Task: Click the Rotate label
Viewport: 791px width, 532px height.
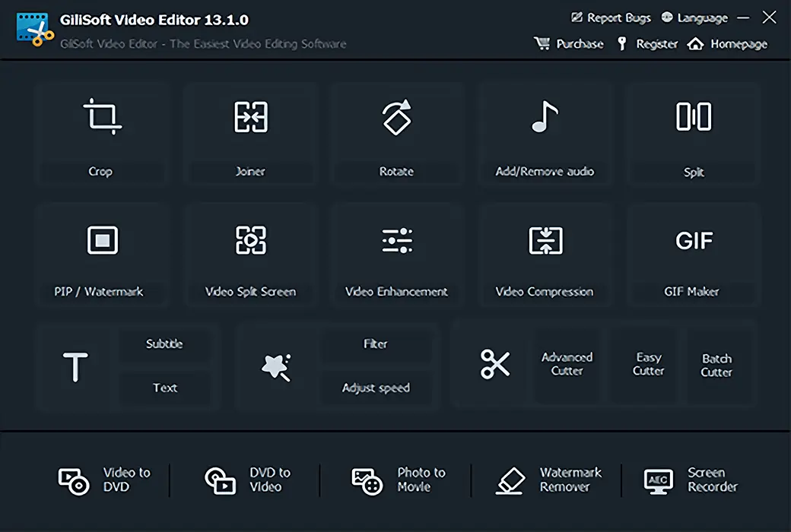Action: [x=396, y=172]
